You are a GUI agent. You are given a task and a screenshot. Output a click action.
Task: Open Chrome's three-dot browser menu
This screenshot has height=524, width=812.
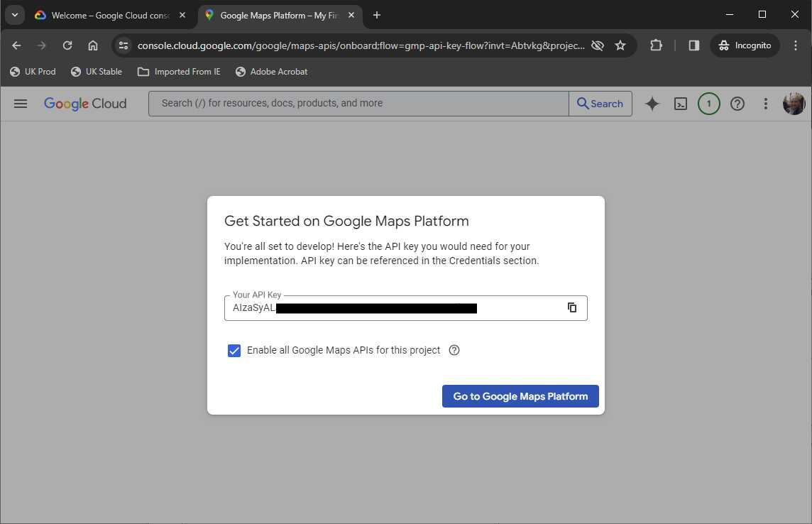pos(796,45)
